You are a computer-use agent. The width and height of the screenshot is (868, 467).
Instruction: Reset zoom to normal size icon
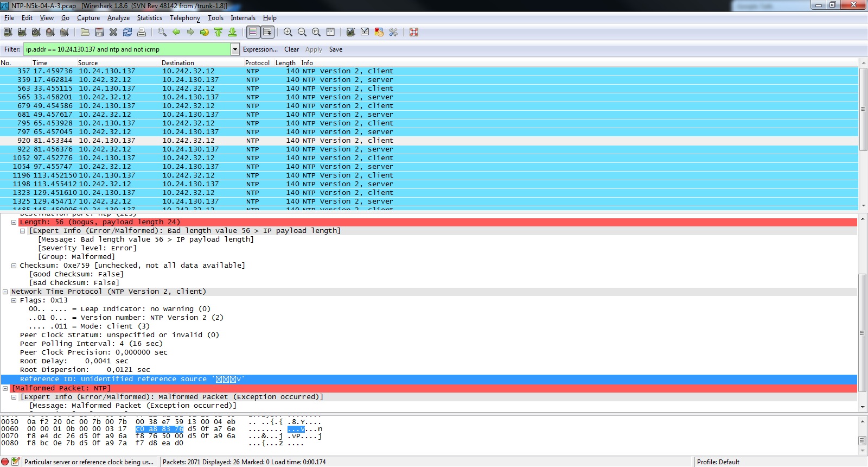pyautogui.click(x=316, y=32)
